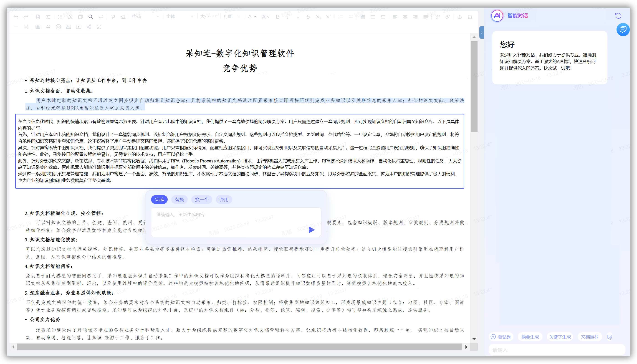
Task: Cut the selected text
Action: [70, 17]
